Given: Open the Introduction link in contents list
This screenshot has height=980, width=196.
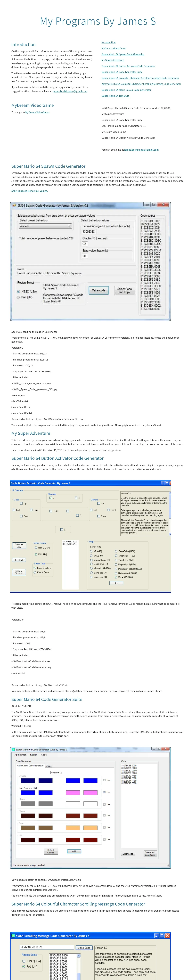Looking at the screenshot, I should (x=108, y=42).
